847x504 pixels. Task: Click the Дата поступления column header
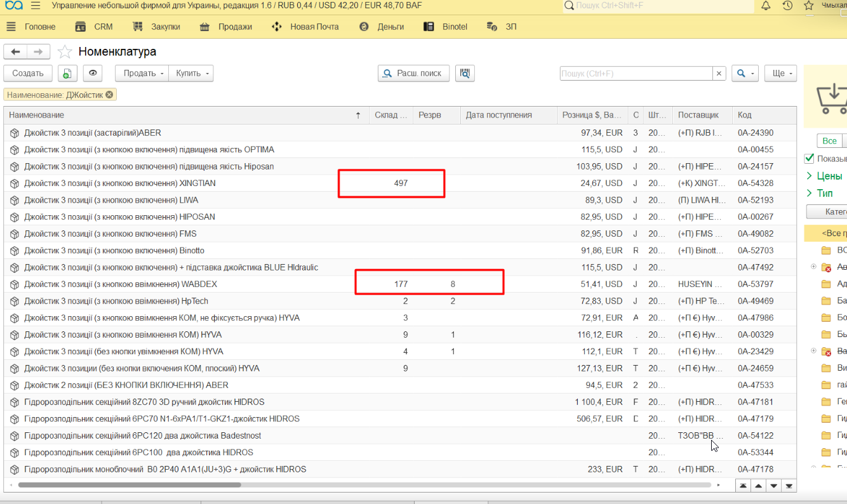tap(508, 116)
